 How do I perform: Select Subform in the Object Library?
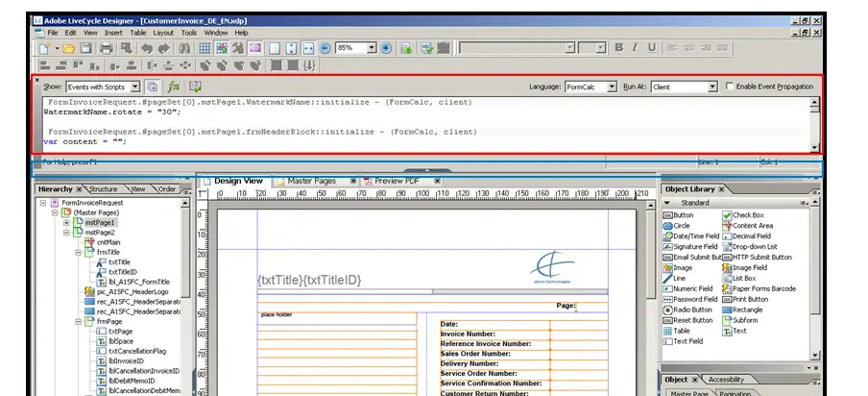click(x=740, y=320)
